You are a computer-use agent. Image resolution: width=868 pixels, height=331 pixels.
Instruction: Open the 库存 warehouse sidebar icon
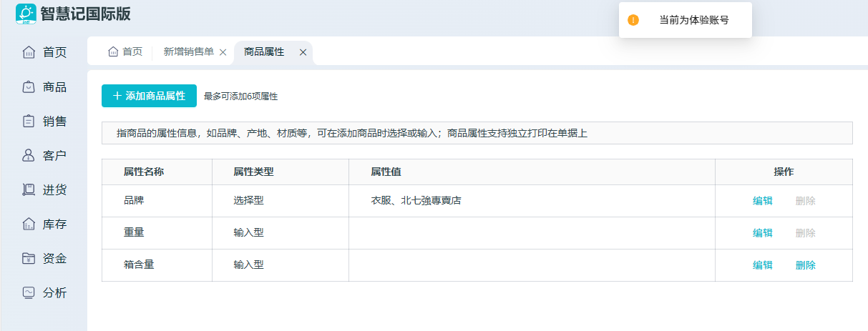pos(29,224)
